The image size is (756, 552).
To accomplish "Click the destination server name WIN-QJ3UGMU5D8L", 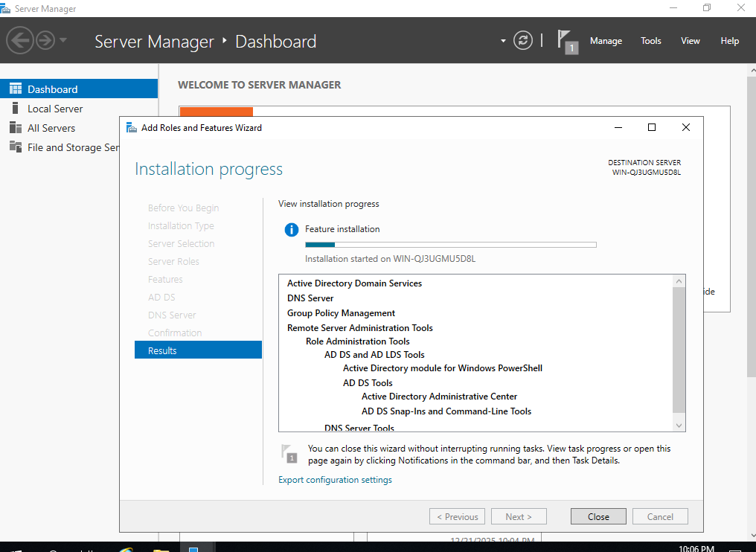I will (646, 172).
